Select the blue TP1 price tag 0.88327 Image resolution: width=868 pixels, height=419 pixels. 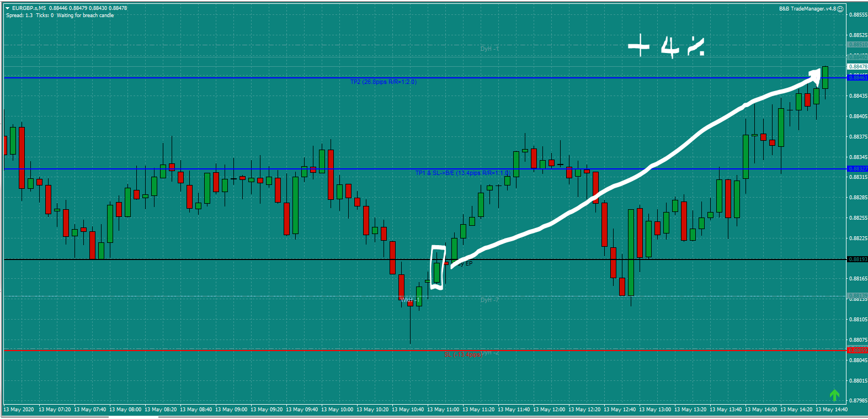coord(858,169)
